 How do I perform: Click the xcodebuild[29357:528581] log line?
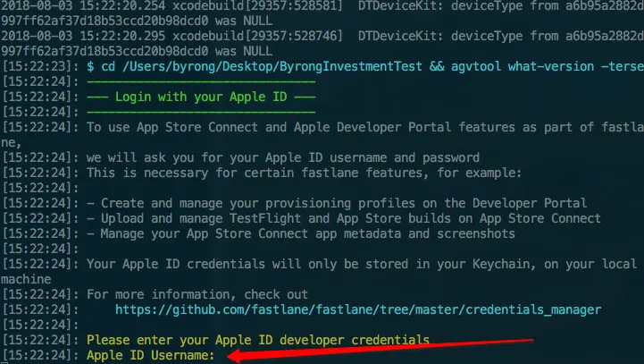(322, 5)
